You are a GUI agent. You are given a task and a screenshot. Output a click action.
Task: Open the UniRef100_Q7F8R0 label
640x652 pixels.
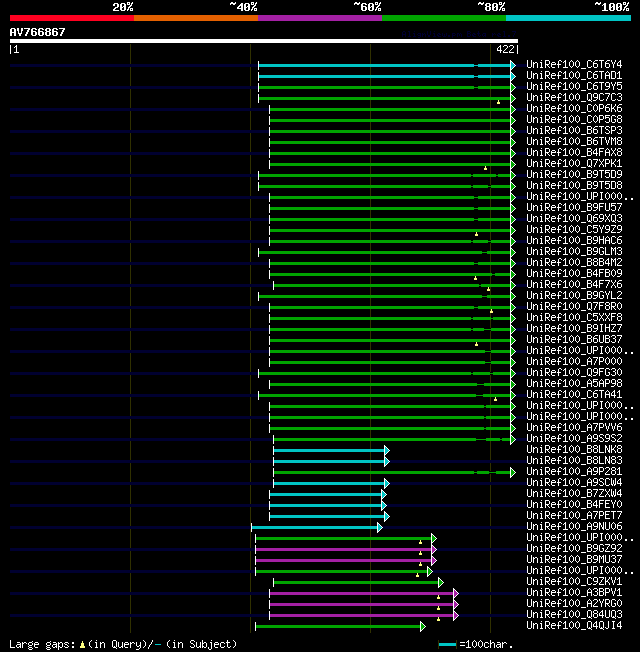point(574,307)
